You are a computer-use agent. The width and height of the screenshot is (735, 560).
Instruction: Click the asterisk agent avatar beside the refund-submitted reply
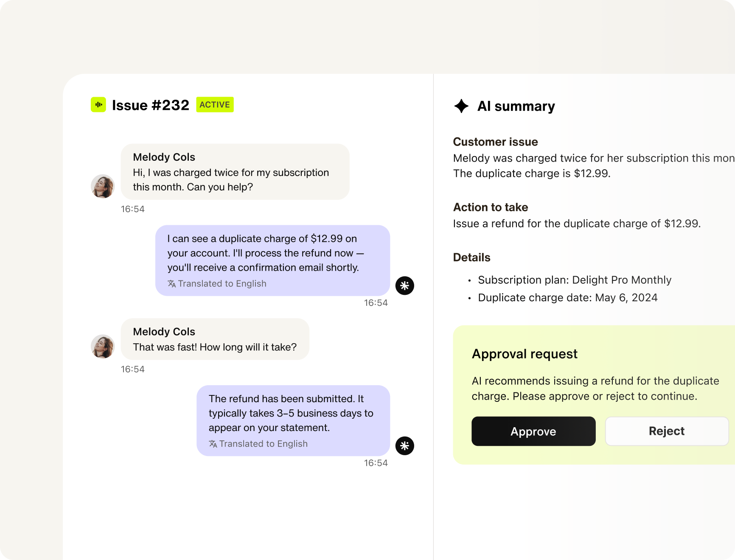click(x=405, y=446)
